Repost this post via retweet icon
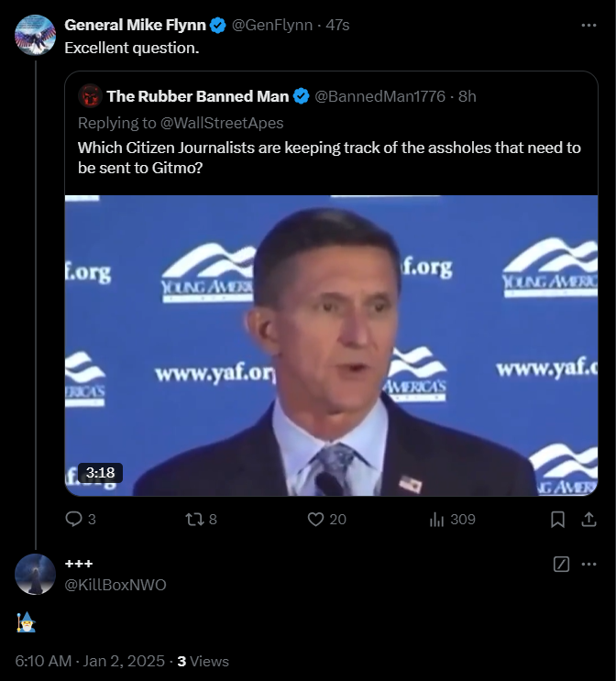The width and height of the screenshot is (616, 681). [193, 520]
